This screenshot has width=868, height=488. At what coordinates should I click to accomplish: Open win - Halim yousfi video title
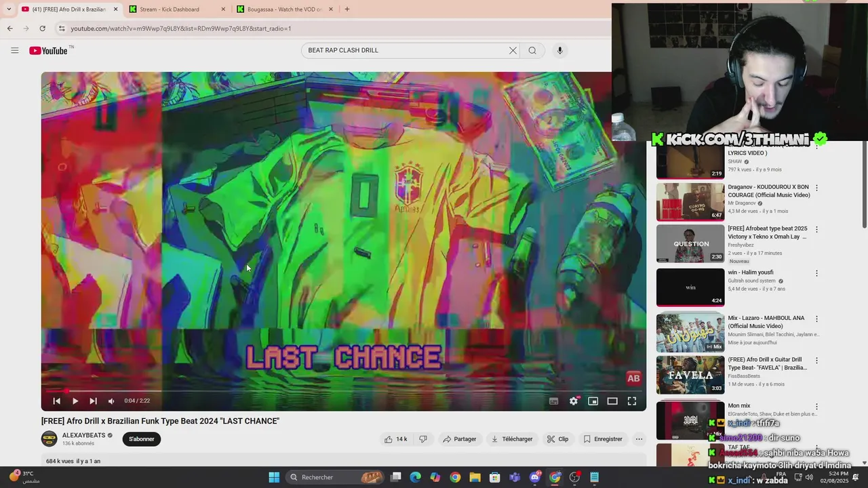[751, 272]
